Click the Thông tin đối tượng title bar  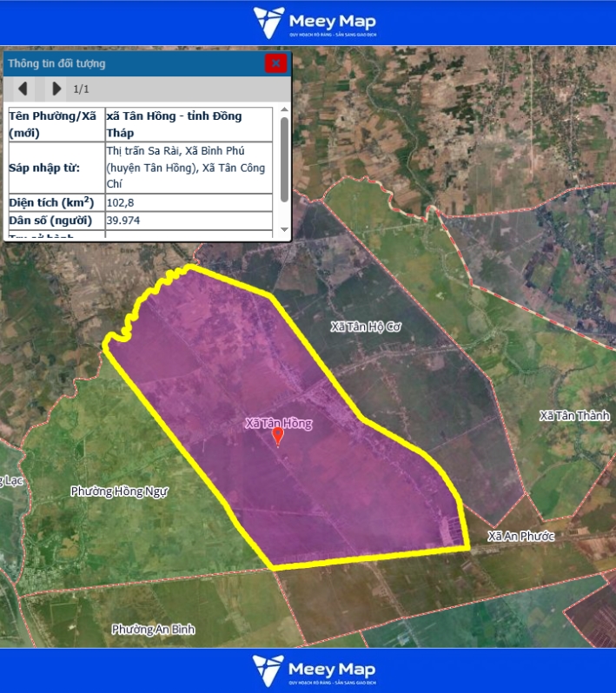[130, 63]
